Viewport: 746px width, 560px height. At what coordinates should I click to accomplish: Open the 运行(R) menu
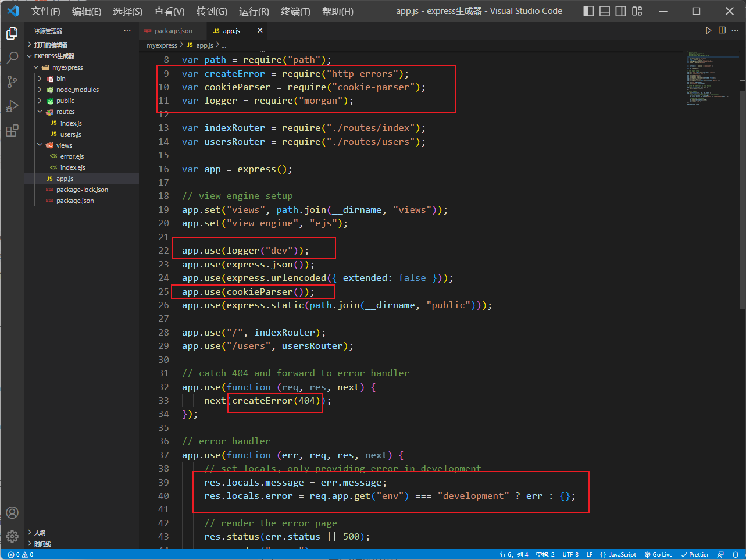[254, 11]
